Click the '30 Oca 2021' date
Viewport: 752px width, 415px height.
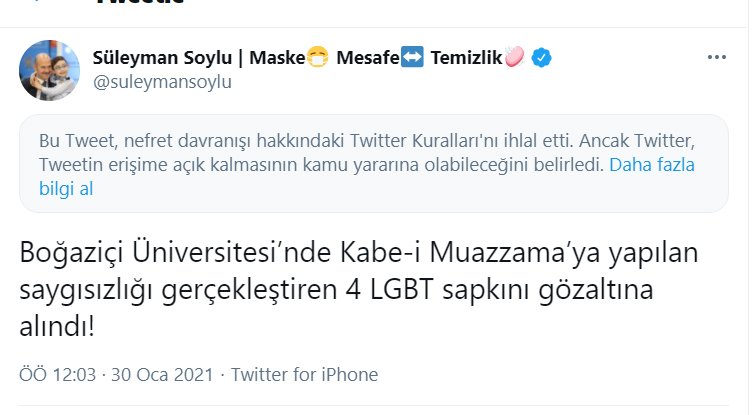tap(164, 375)
